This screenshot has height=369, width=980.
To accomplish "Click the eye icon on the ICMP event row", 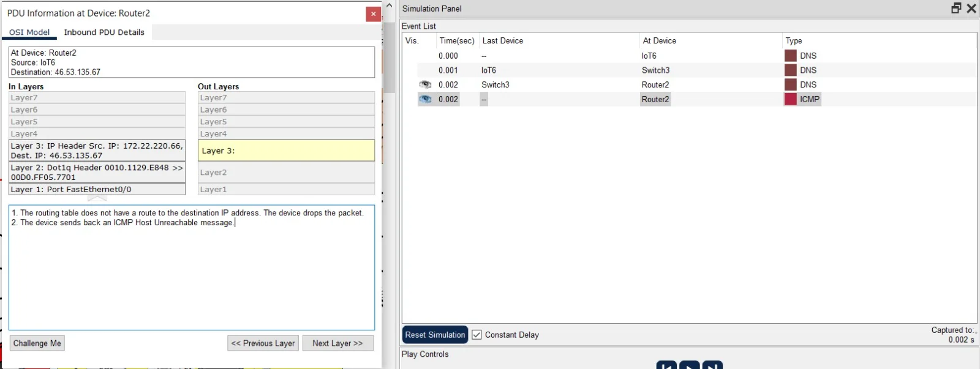I will (425, 99).
